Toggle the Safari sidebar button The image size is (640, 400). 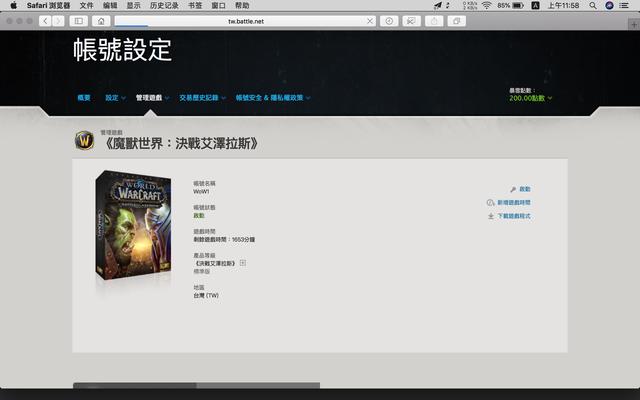(79, 21)
